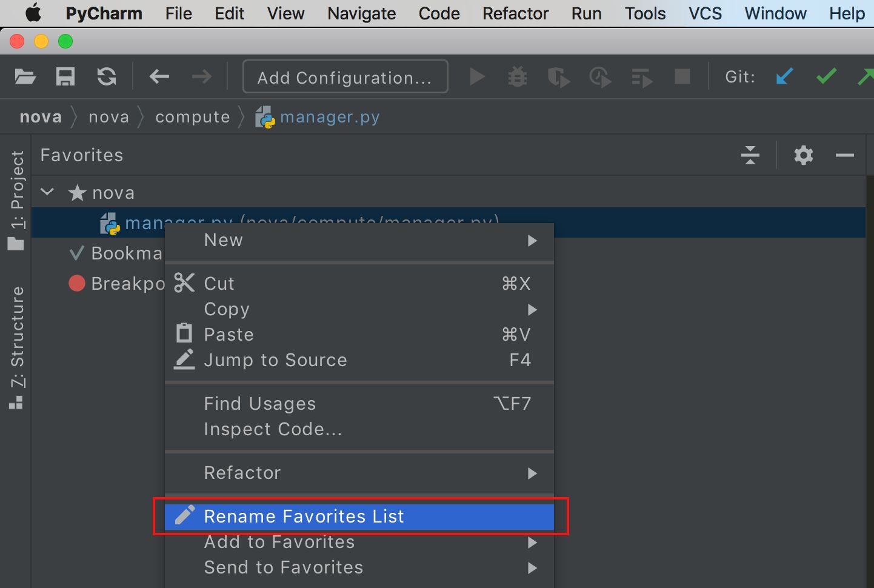Open the Apple system menu
The height and width of the screenshot is (588, 874).
pos(33,13)
